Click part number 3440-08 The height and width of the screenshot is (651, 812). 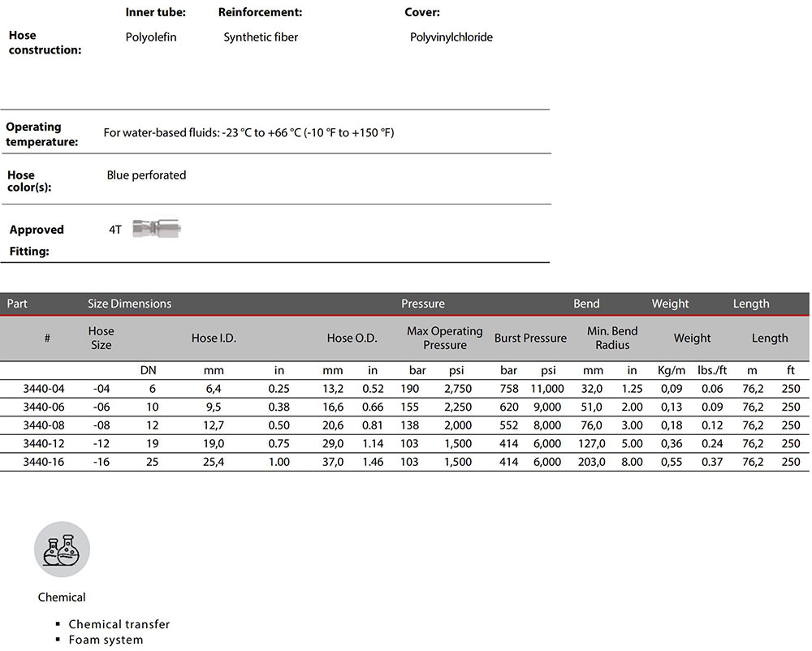47,425
